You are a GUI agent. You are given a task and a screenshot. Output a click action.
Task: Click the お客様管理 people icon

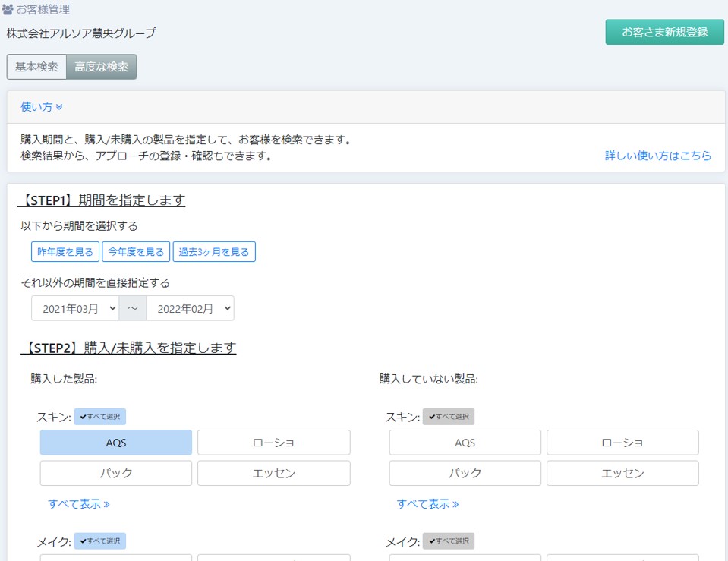pos(8,10)
